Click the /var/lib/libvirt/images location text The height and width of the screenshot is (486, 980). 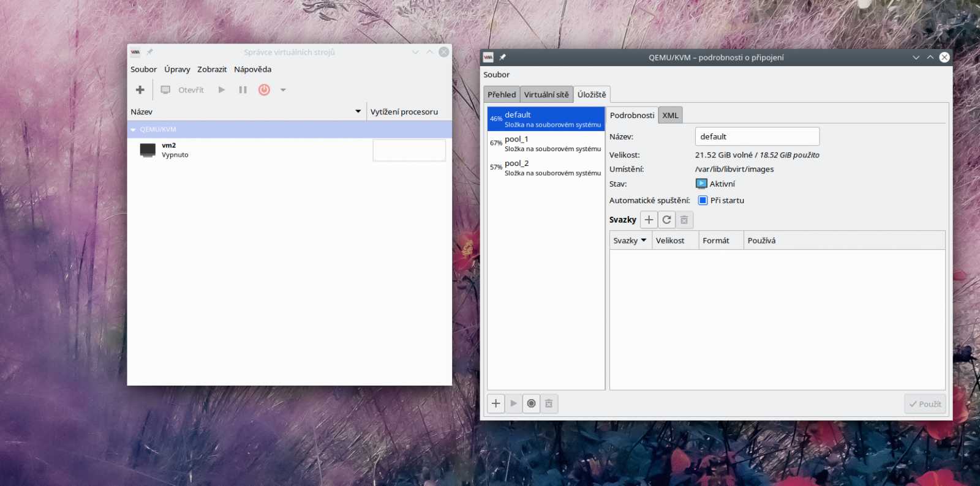[x=734, y=170]
